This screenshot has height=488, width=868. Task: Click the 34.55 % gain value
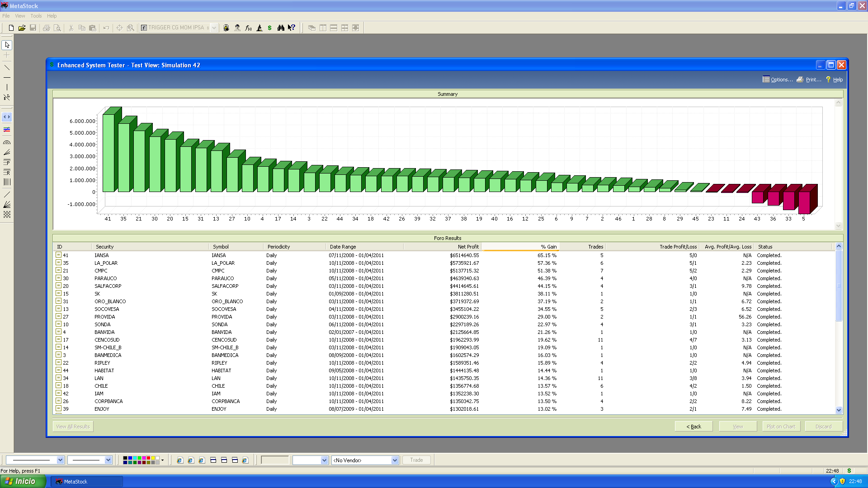(547, 309)
